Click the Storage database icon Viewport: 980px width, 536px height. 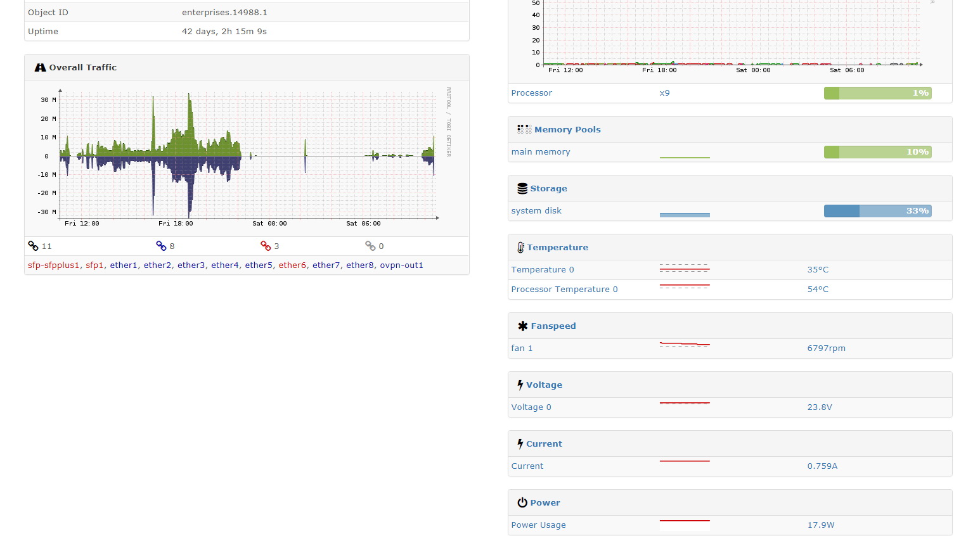[522, 188]
